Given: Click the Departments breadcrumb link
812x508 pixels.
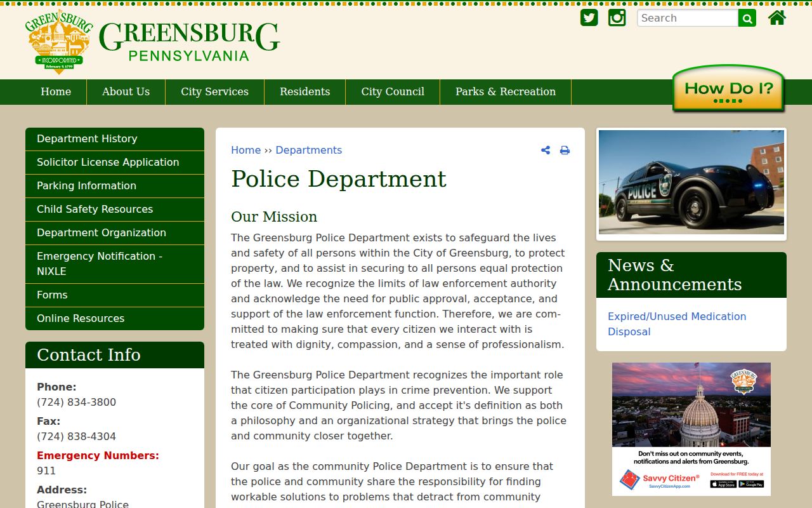Looking at the screenshot, I should tap(309, 150).
